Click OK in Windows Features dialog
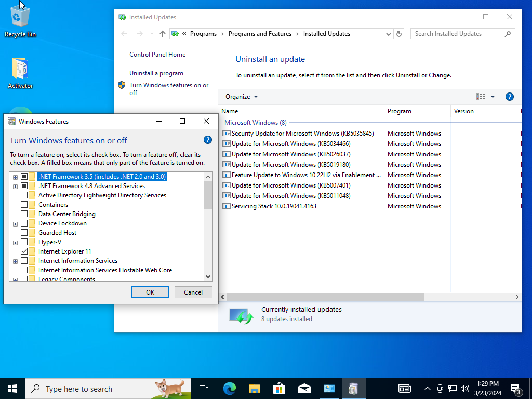532x399 pixels. tap(150, 292)
